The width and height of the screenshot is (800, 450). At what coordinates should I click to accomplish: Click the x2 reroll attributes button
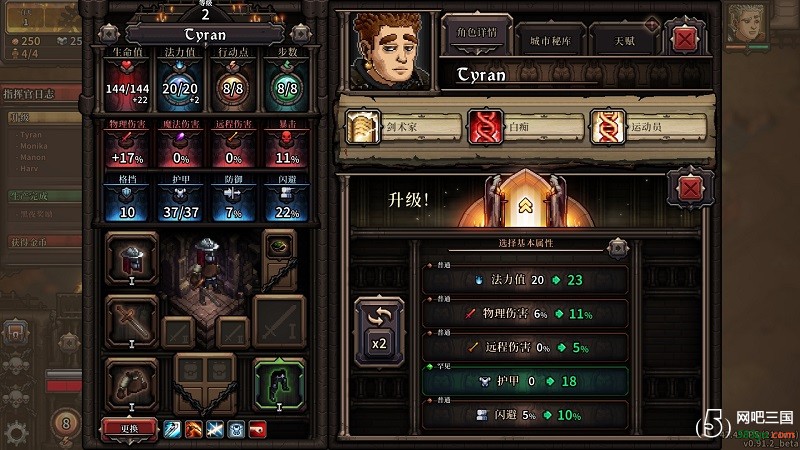pyautogui.click(x=379, y=331)
